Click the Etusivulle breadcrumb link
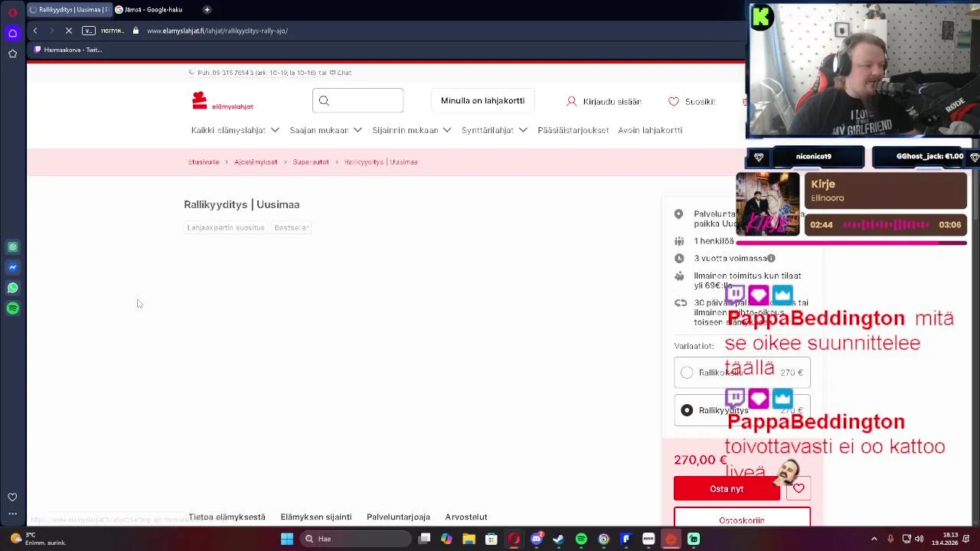The image size is (980, 551). [x=204, y=162]
